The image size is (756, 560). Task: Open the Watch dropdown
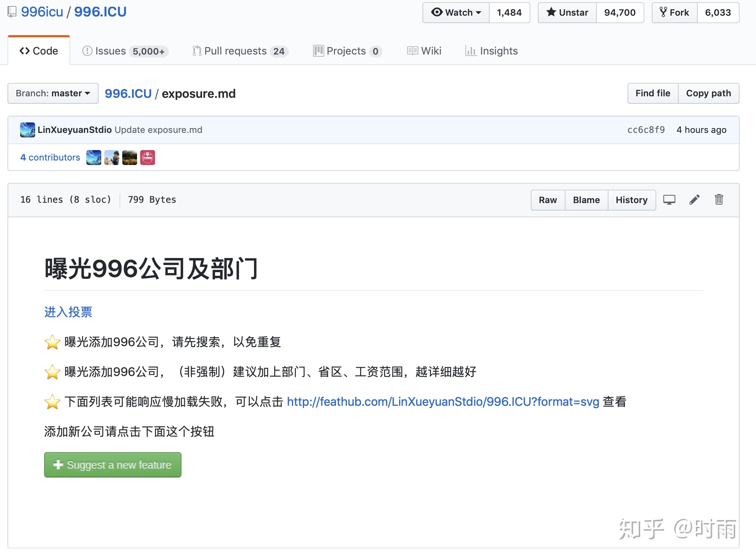click(x=456, y=13)
